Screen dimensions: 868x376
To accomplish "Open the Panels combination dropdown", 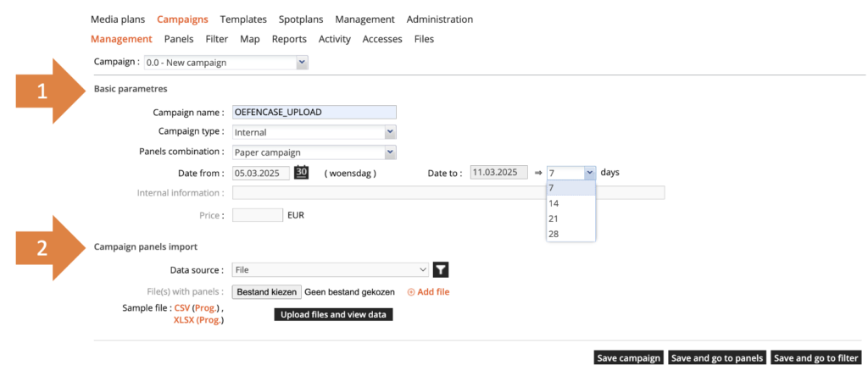I will [390, 152].
